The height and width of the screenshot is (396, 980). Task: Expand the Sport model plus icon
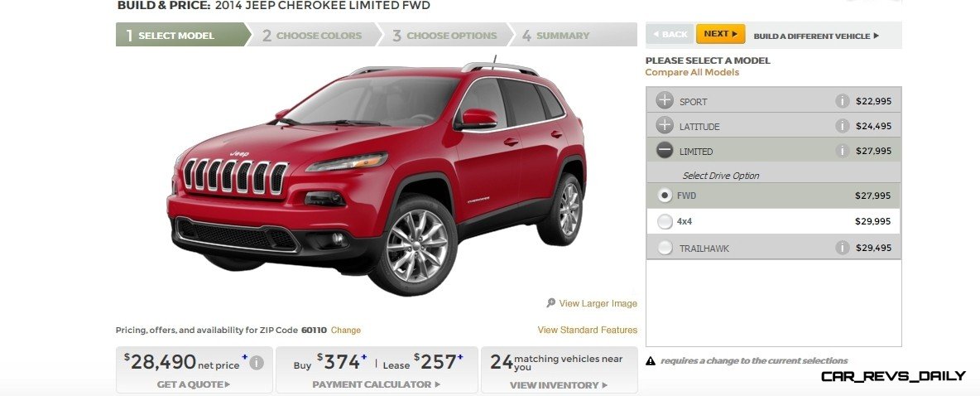(x=665, y=101)
